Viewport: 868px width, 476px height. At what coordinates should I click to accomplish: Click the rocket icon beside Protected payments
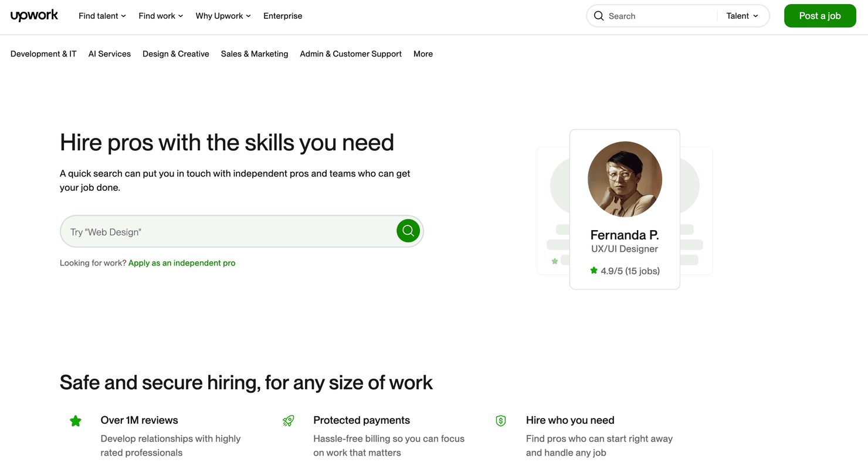coord(288,421)
